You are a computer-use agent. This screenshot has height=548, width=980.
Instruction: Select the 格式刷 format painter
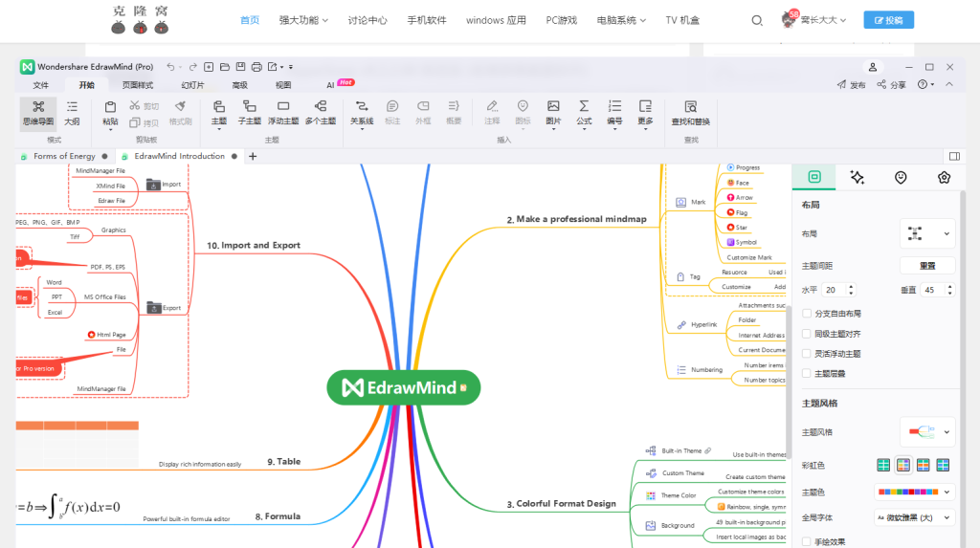point(180,113)
